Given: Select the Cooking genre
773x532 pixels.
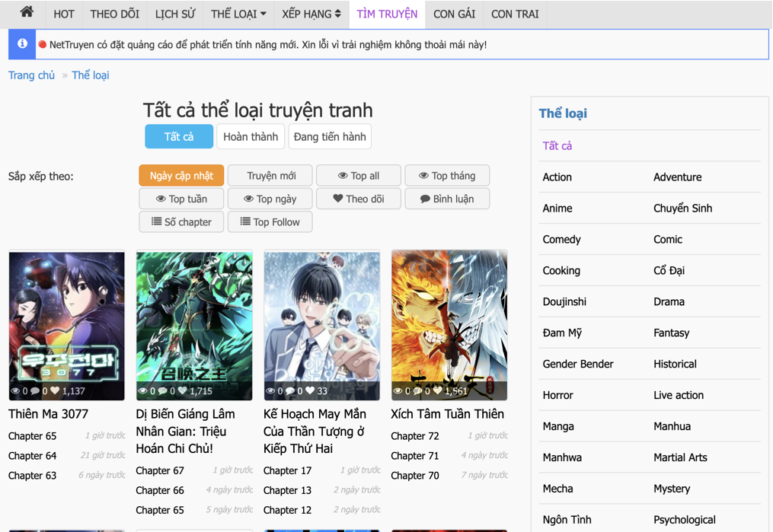Looking at the screenshot, I should point(561,270).
